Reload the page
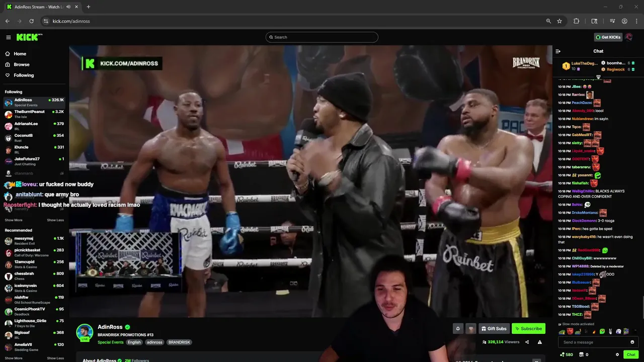 (31, 21)
